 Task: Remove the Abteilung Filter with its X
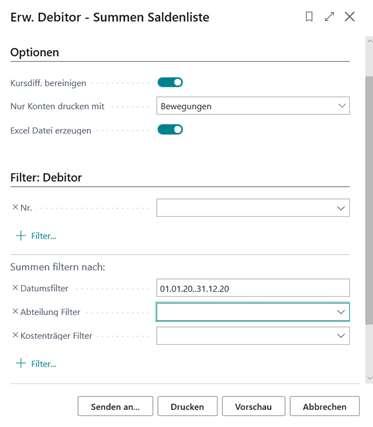[15, 312]
